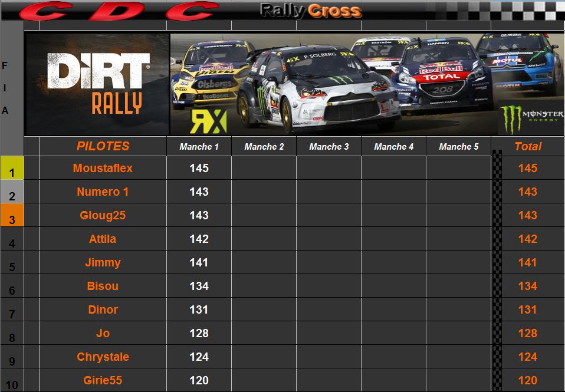Screen dimensions: 565x392
Task: Select the Manche 3 column header
Action: (329, 147)
